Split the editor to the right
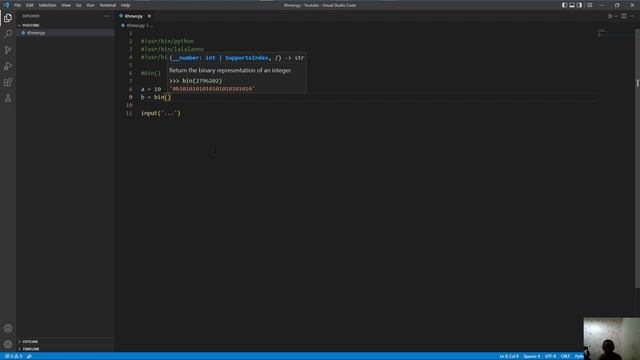The image size is (640, 360). 624,16
